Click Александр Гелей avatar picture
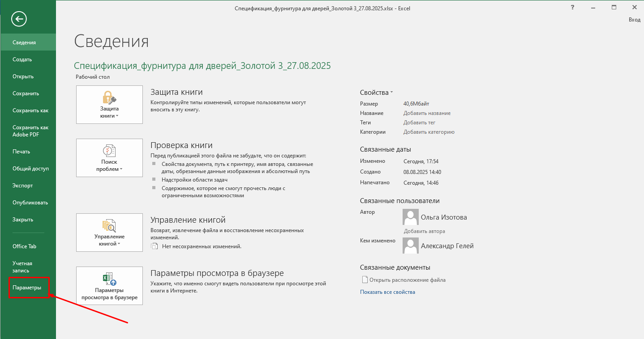The image size is (644, 339). pyautogui.click(x=411, y=245)
